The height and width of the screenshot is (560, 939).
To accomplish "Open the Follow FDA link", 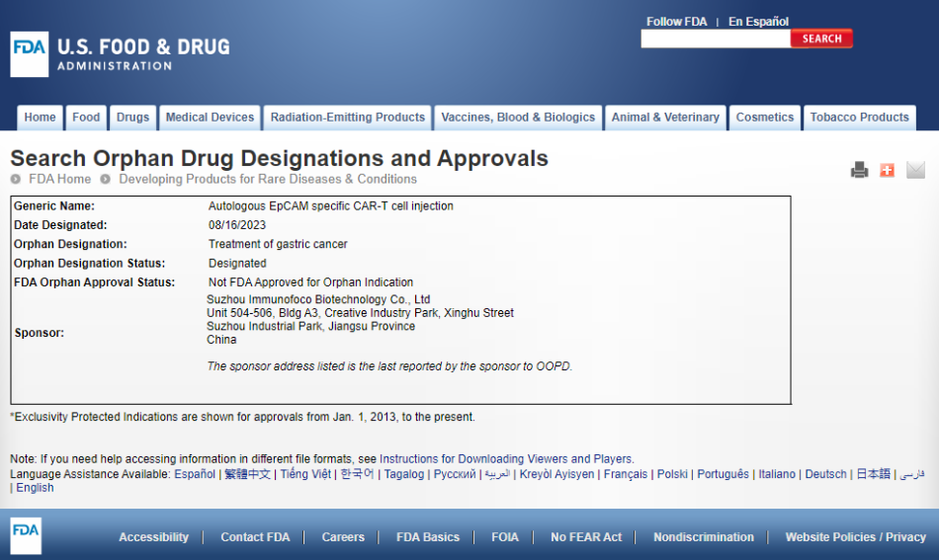I will (x=676, y=22).
